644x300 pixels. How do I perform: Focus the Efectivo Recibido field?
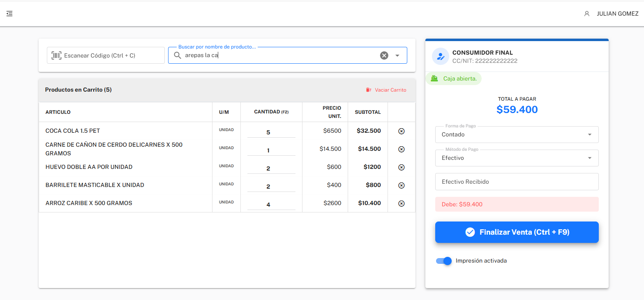tap(517, 182)
